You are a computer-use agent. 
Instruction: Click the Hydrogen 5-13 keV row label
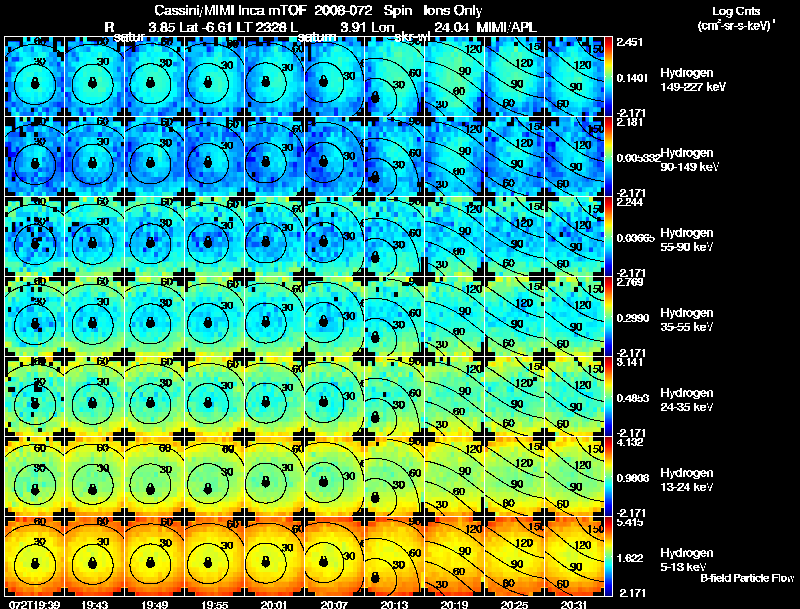687,560
